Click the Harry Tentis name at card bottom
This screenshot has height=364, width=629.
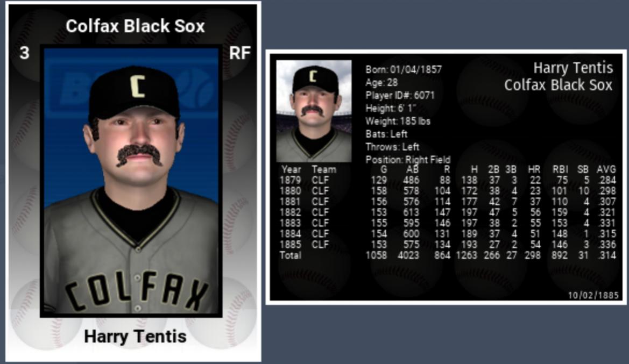135,337
